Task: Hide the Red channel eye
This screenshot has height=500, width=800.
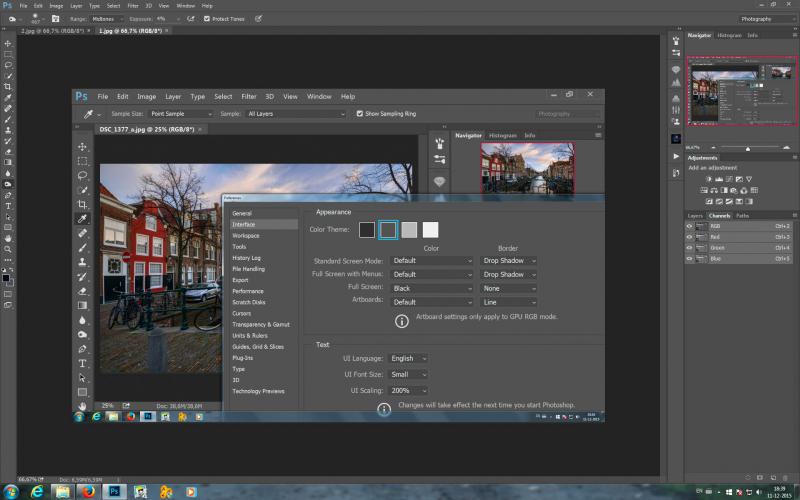Action: point(689,237)
